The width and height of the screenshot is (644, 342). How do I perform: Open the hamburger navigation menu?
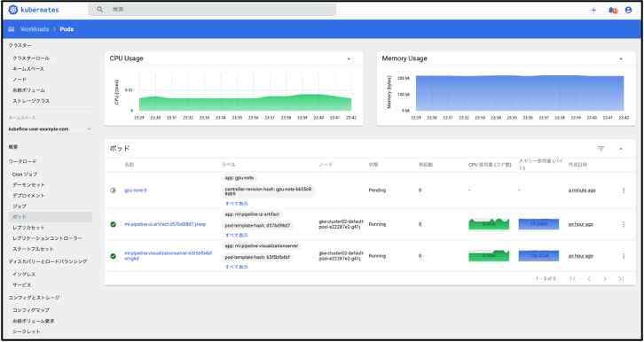(12, 29)
